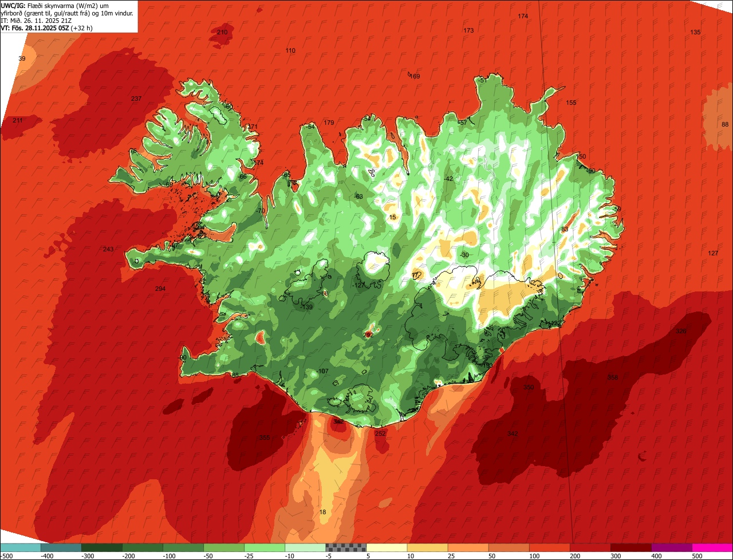Viewport: 733px width, 560px height.
Task: Click the orange-red 100 to 200 legend swatch
Action: pos(549,547)
